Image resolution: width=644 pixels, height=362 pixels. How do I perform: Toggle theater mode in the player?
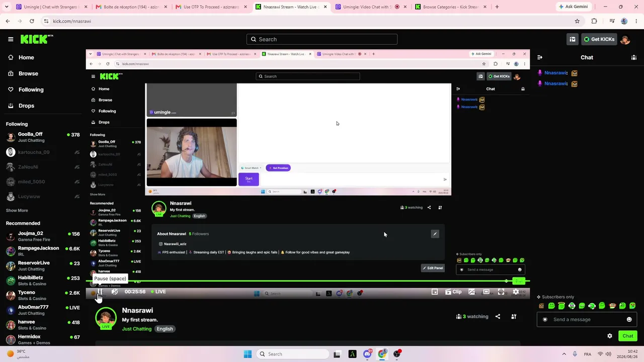(x=486, y=292)
